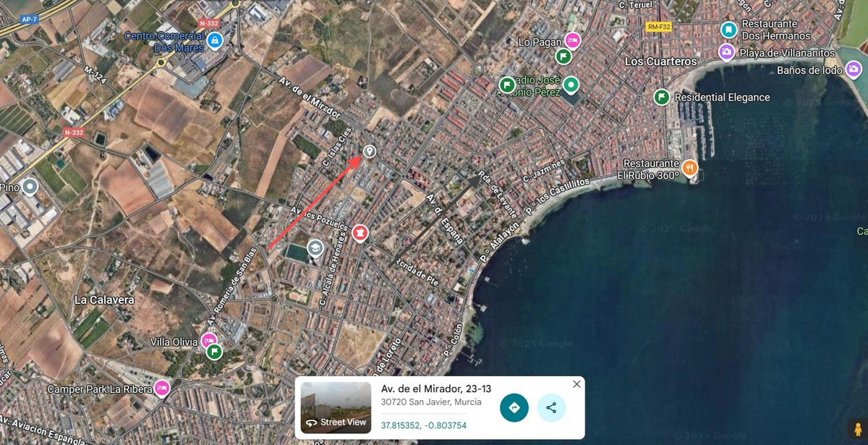
Task: Select the Centro Comercial Dos Mares shopping pin
Action: [x=215, y=41]
